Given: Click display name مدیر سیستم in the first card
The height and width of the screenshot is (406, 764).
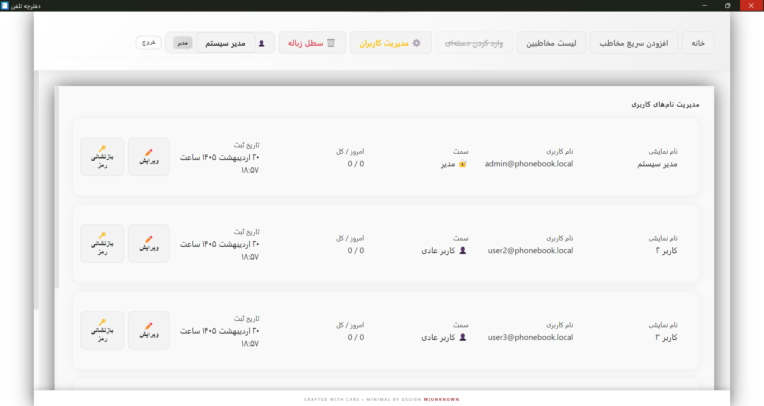Looking at the screenshot, I should point(657,164).
